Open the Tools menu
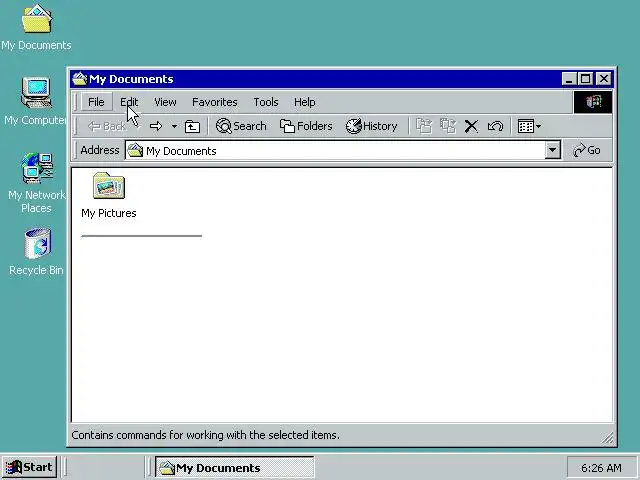Image resolution: width=640 pixels, height=480 pixels. click(x=266, y=102)
